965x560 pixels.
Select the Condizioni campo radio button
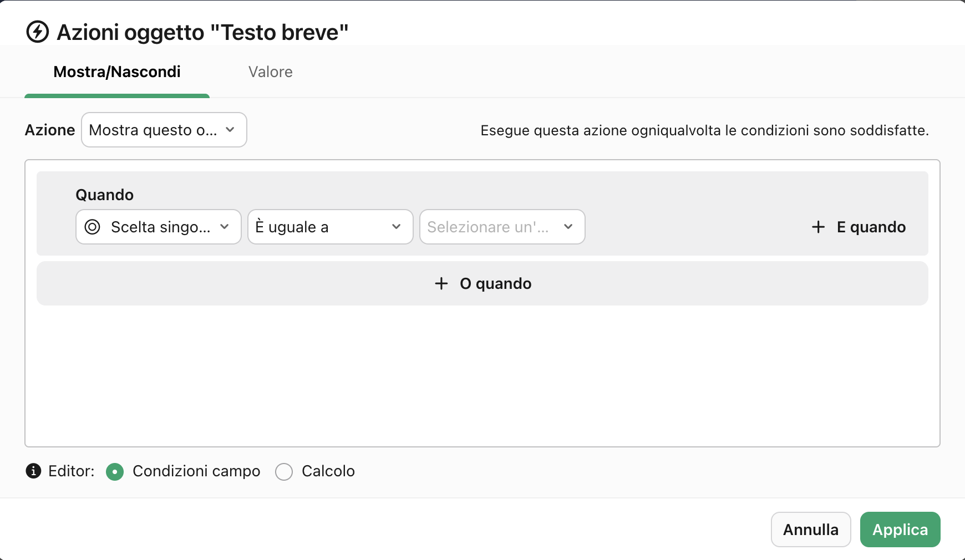[x=115, y=472]
